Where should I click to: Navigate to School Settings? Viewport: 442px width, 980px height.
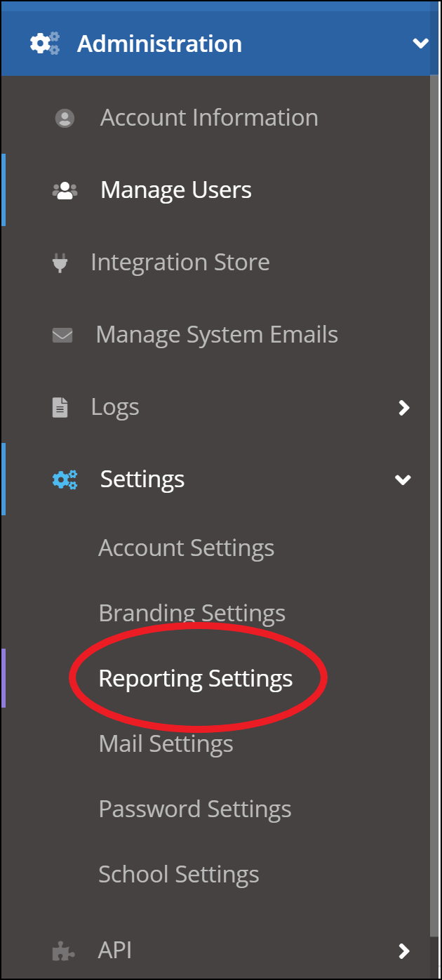[178, 874]
